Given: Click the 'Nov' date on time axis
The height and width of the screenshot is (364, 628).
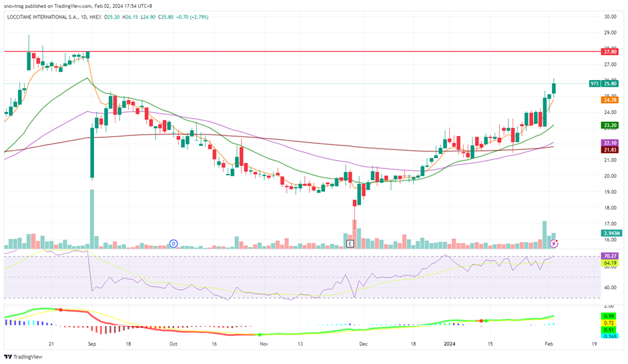Looking at the screenshot, I should click(264, 344).
